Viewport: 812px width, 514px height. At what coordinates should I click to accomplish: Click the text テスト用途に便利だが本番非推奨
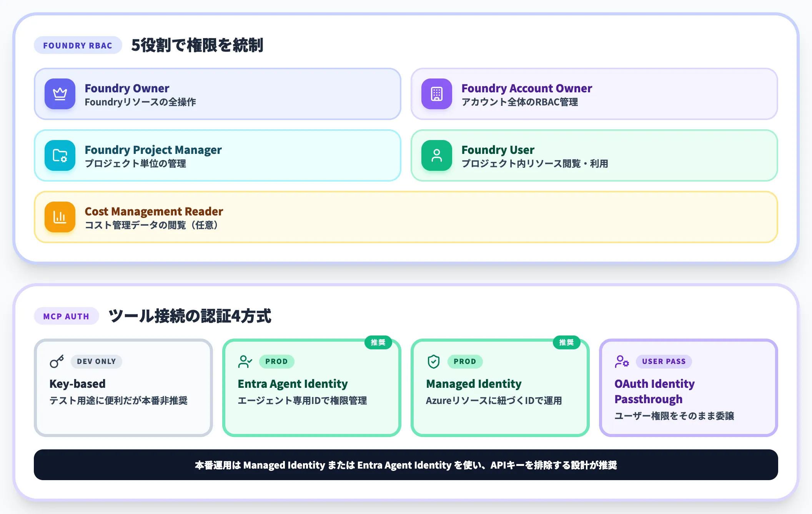point(118,401)
